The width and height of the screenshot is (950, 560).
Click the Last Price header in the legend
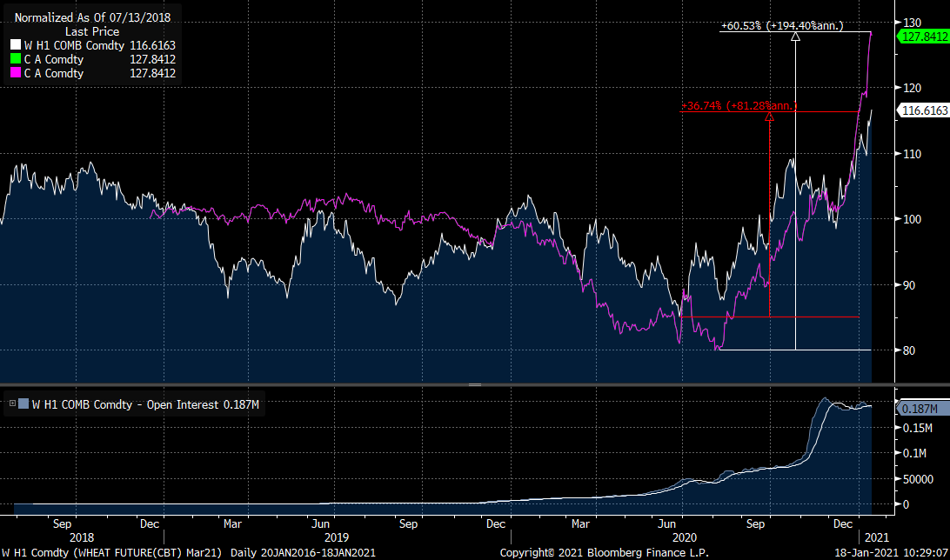[90, 30]
